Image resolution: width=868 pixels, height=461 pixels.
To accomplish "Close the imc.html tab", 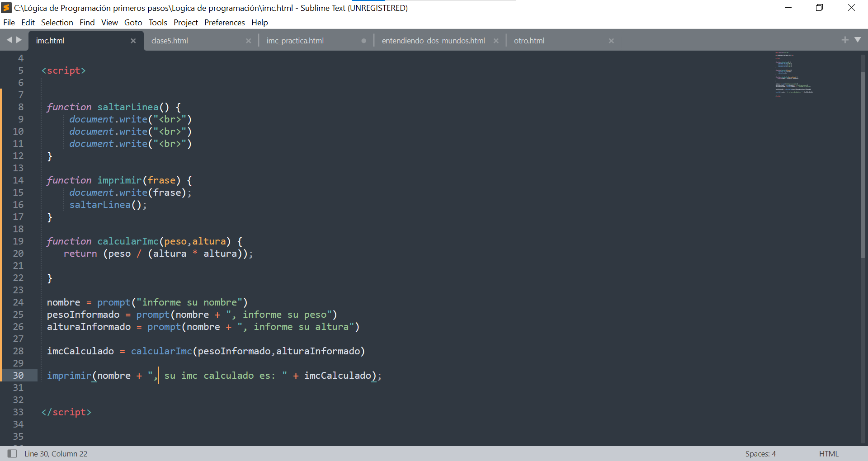I will (x=133, y=41).
